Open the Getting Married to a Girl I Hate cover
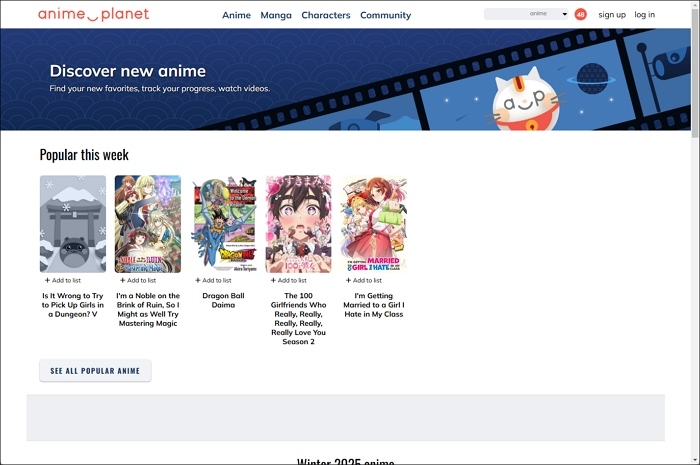This screenshot has height=465, width=700. (x=374, y=224)
